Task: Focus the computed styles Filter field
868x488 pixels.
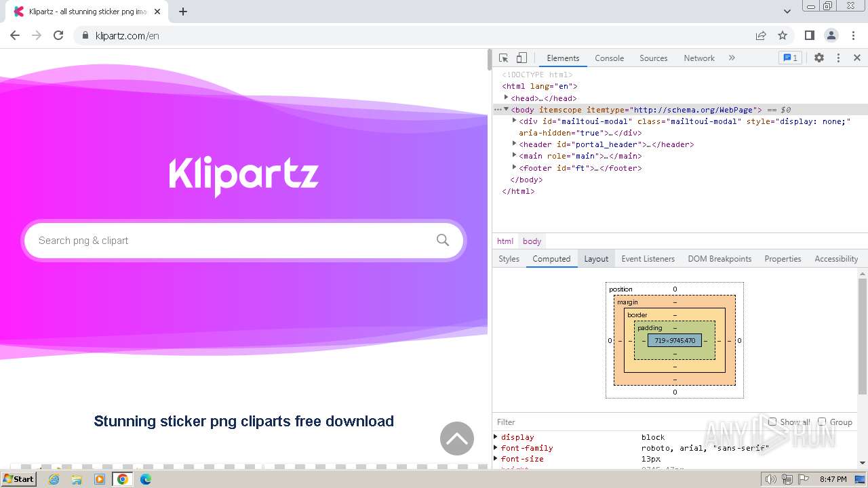Action: 627,422
